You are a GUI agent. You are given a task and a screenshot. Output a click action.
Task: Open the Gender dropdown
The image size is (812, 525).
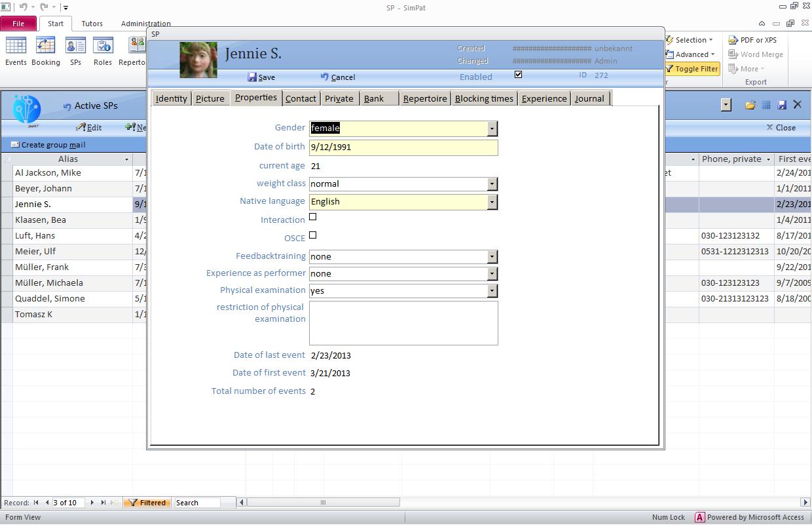coord(492,128)
